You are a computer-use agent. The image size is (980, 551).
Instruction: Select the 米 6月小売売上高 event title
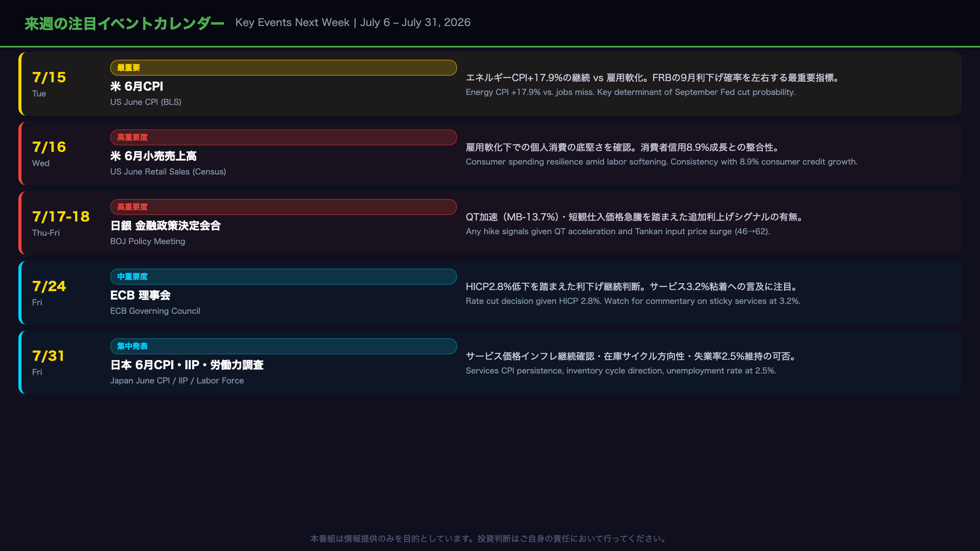pyautogui.click(x=154, y=156)
